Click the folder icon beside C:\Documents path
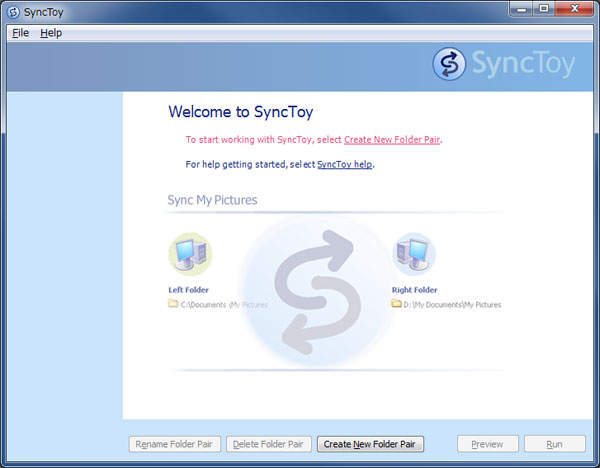 tap(173, 303)
